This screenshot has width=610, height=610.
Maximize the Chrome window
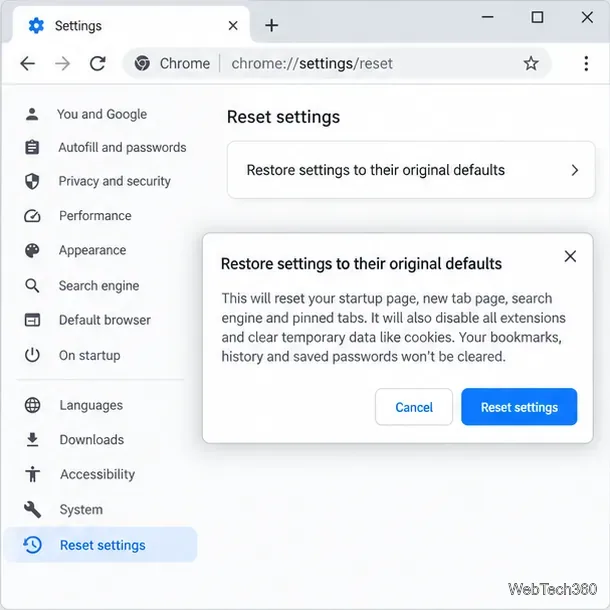click(537, 17)
